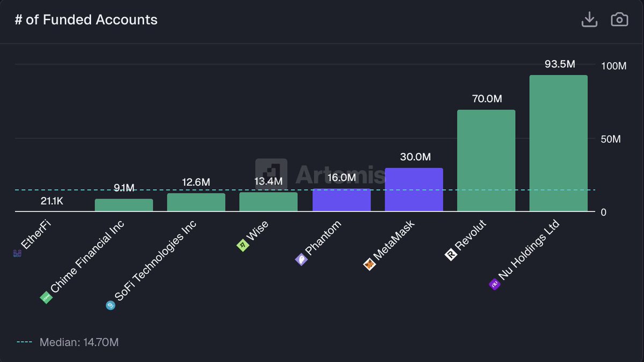This screenshot has height=362, width=644.
Task: Click the Wise green logo icon
Action: click(x=242, y=245)
